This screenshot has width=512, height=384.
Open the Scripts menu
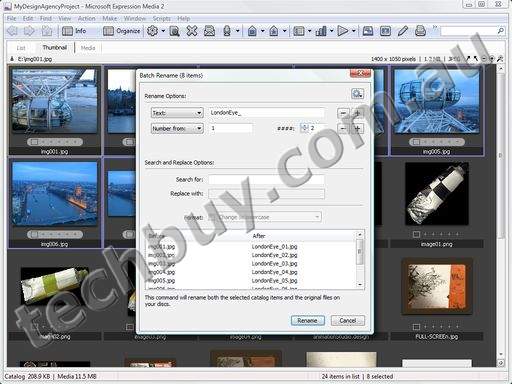pos(162,18)
